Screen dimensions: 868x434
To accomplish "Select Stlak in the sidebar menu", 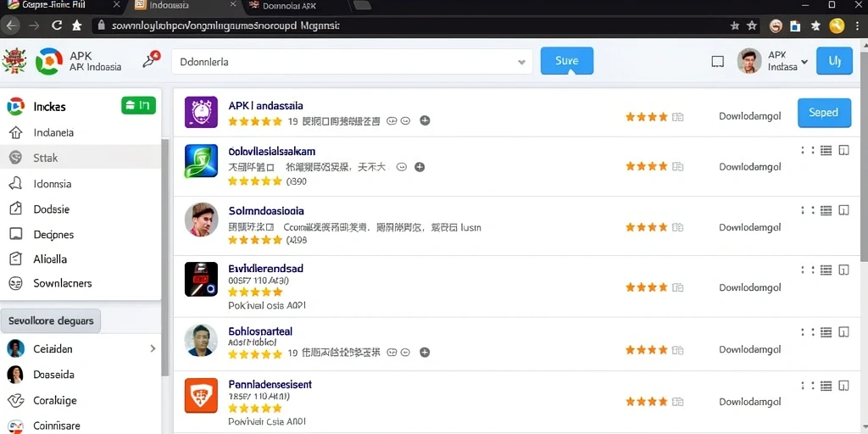I will point(81,158).
